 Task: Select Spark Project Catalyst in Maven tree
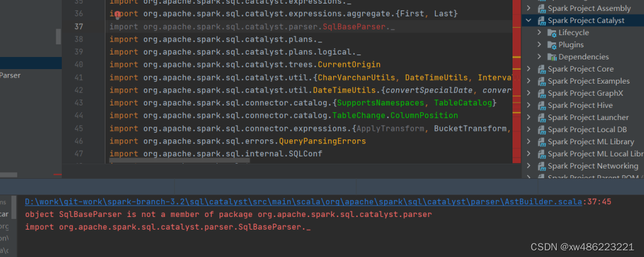(583, 21)
